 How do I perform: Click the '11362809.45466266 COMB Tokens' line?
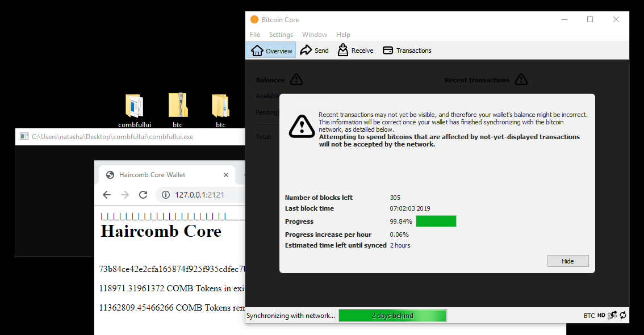(172, 308)
